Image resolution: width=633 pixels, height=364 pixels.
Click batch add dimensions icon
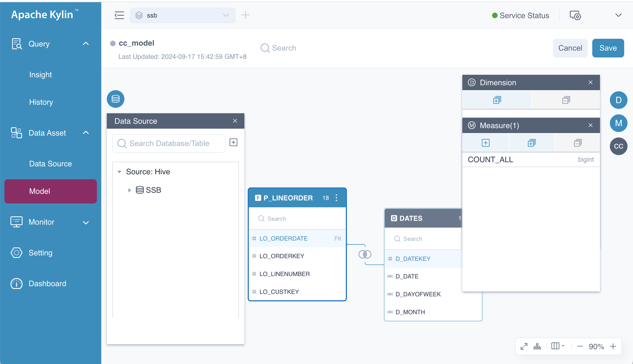[x=497, y=100]
